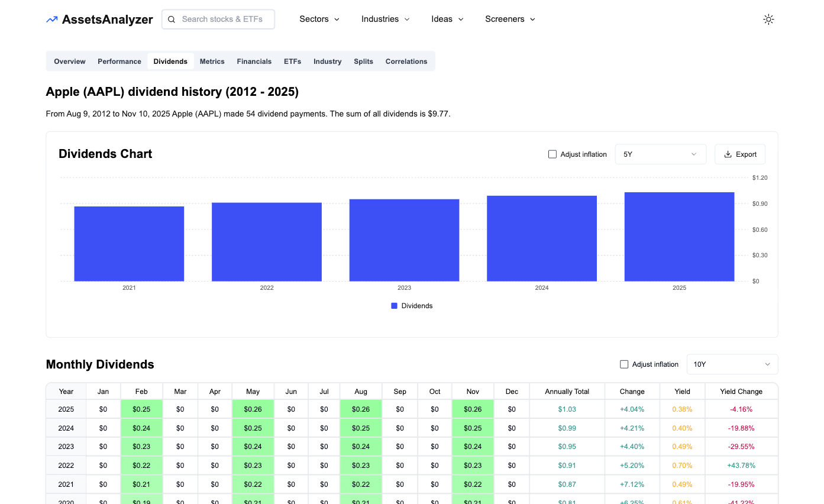Click the Export button
Image resolution: width=824 pixels, height=504 pixels.
click(x=740, y=154)
